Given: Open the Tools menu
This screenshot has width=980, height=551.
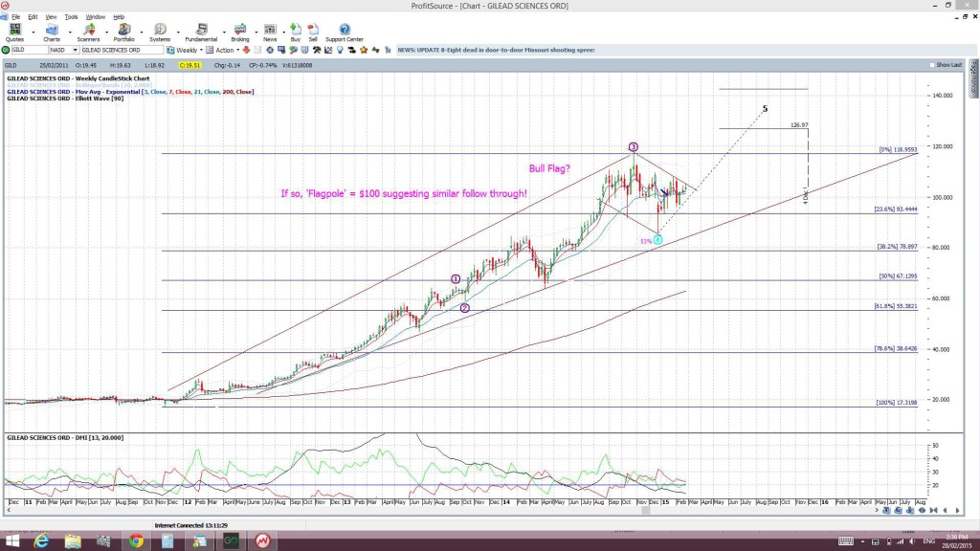Looking at the screenshot, I should pos(71,17).
